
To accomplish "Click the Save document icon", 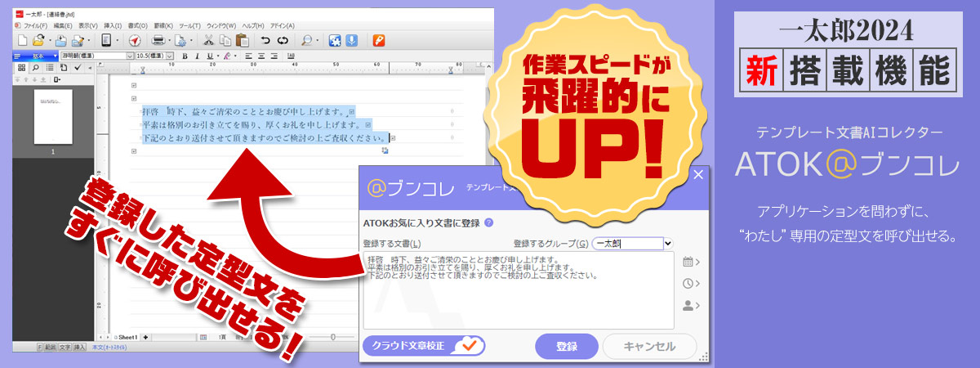I will (60, 39).
